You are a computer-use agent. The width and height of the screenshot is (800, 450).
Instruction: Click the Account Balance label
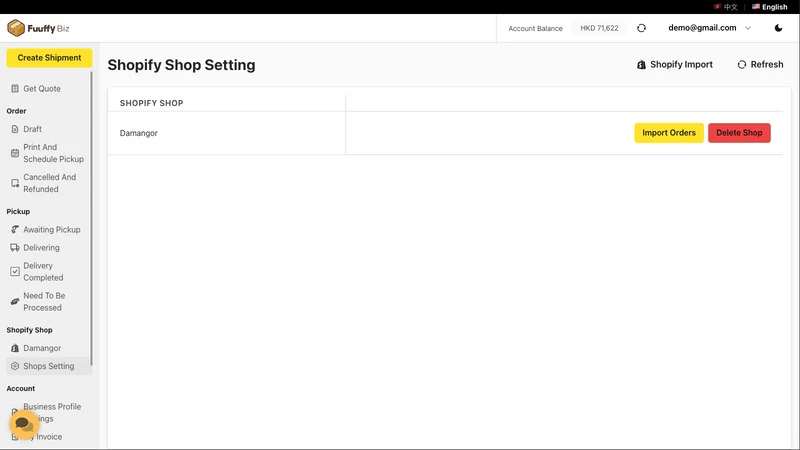(535, 29)
